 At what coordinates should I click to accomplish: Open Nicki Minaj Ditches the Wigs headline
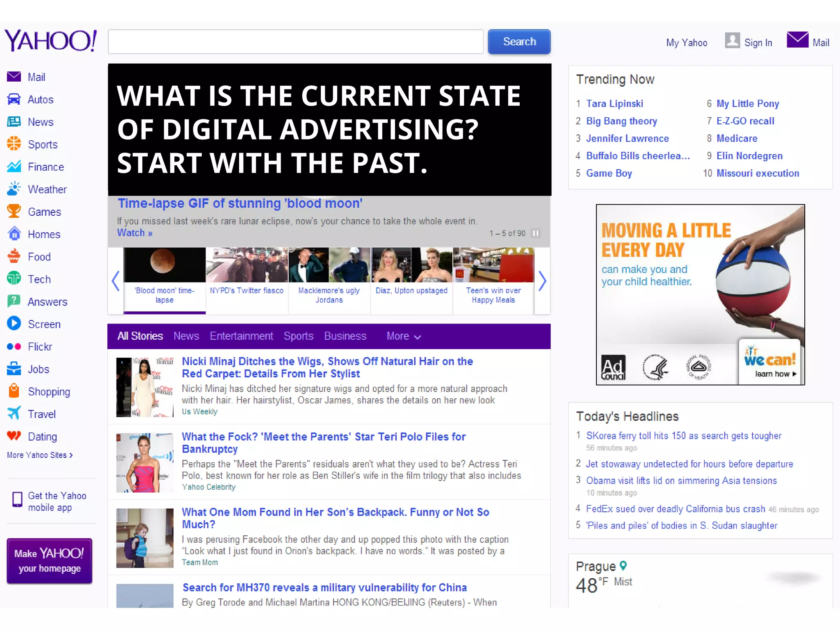pyautogui.click(x=327, y=367)
